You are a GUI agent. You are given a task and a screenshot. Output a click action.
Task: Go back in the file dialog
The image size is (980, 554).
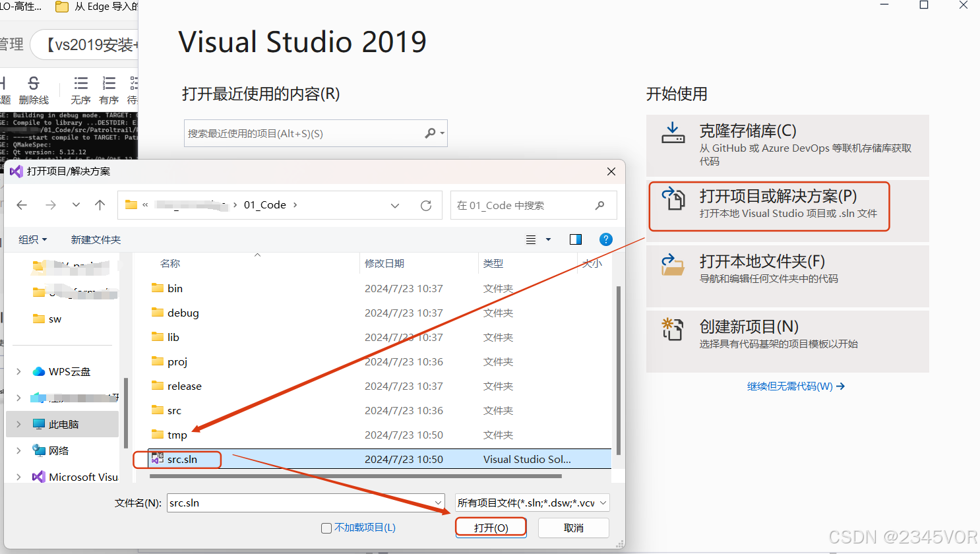coord(22,205)
